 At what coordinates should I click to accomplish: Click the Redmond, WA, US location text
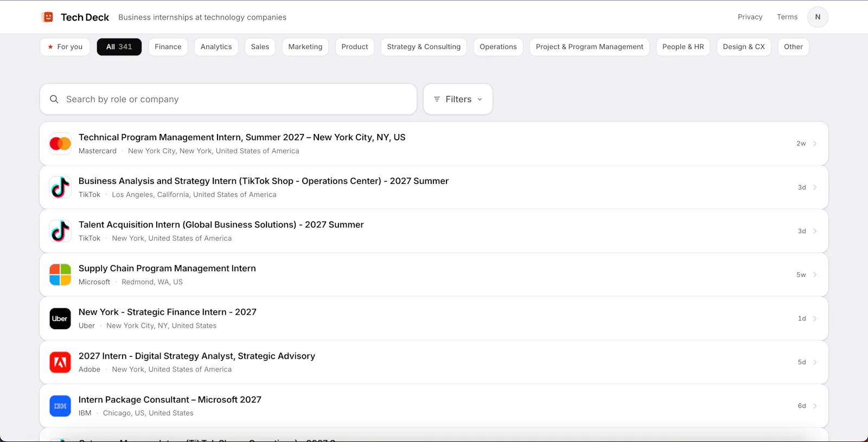click(152, 282)
